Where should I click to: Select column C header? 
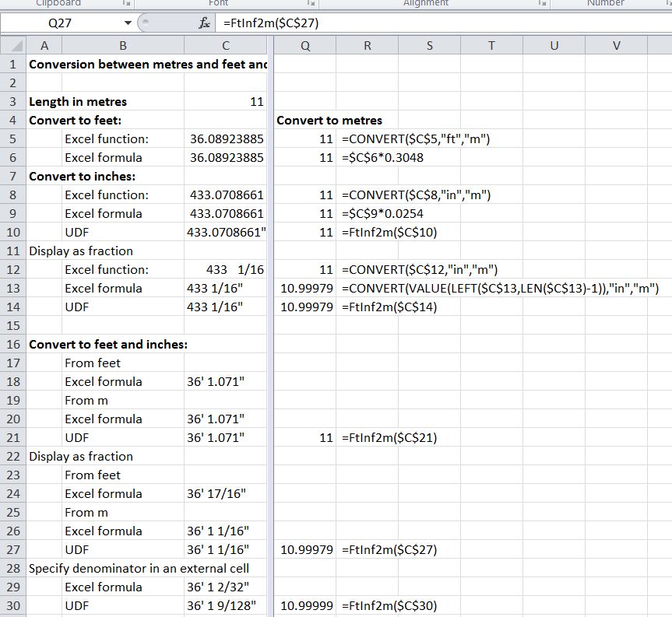(x=225, y=46)
